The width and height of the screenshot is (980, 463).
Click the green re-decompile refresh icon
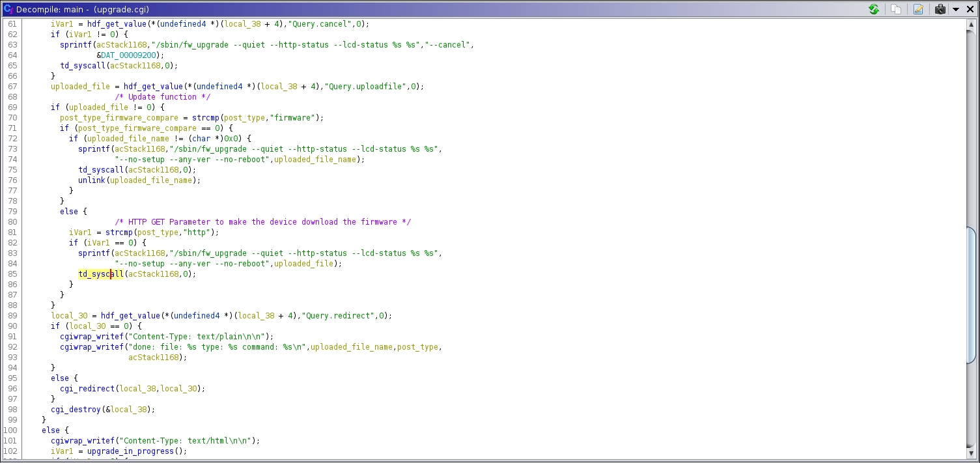874,9
